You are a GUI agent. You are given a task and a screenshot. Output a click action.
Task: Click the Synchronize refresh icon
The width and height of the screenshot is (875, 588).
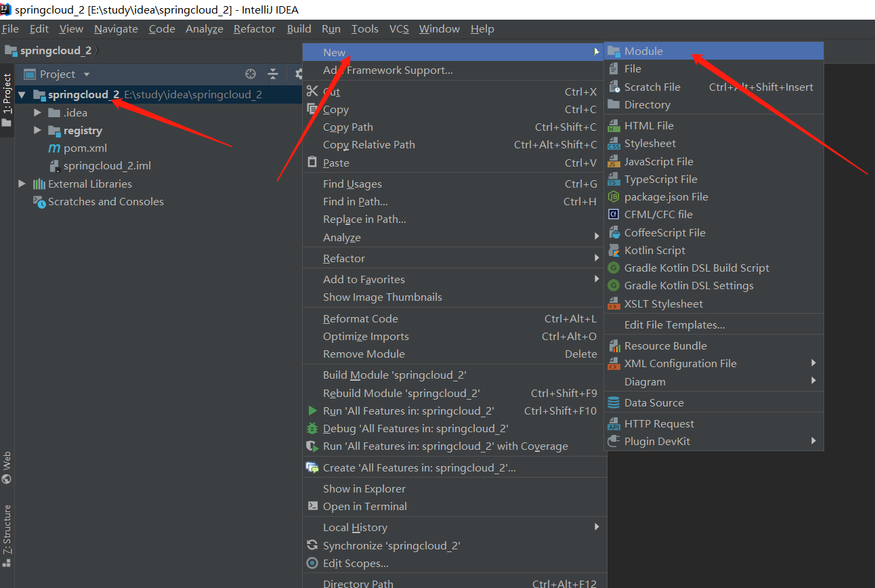point(312,545)
